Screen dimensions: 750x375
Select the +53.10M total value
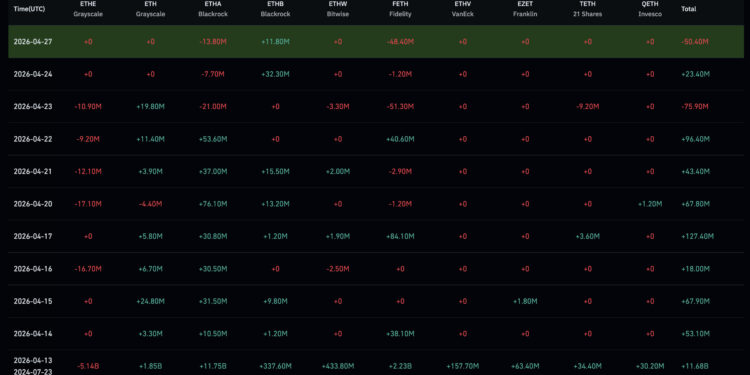coord(695,333)
